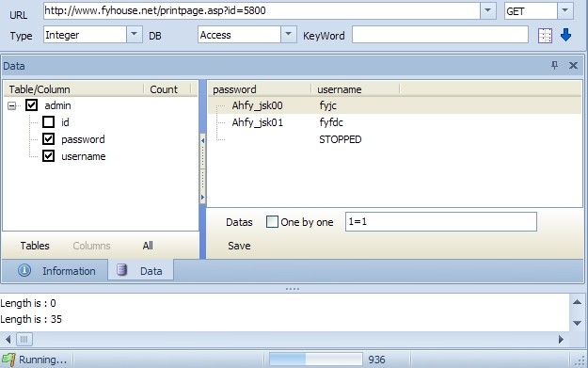Screen dimensions: 588x368
Task: Click the 'Length is : 0' log line
Action: click(x=28, y=303)
